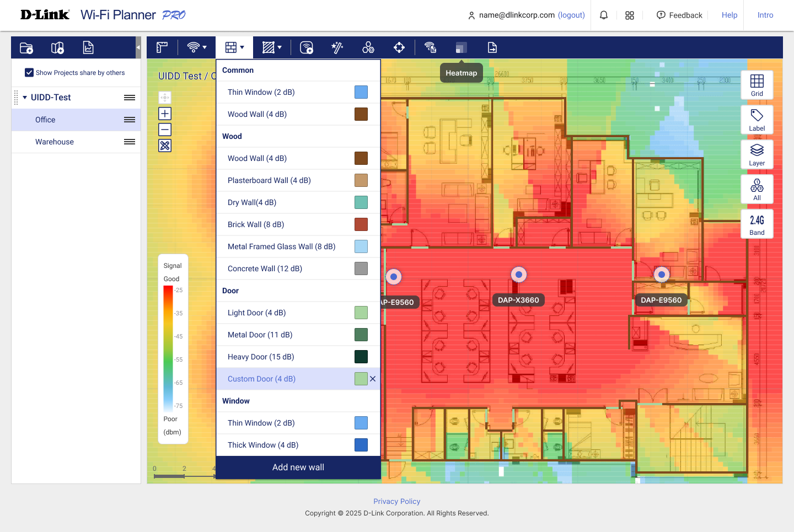Choose Plasterboard Wall (4 dB)
Screen dimensions: 794x532
pyautogui.click(x=298, y=180)
